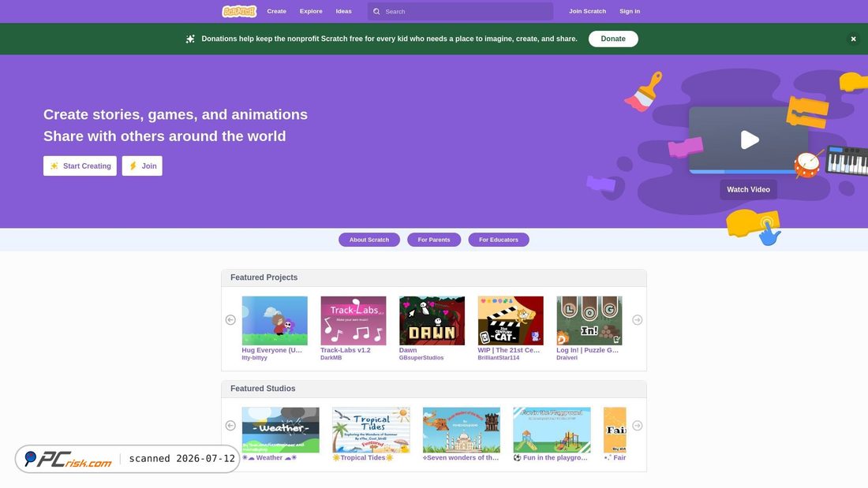Open the Seven wonders studio thumbnail
The width and height of the screenshot is (868, 488).
tap(461, 430)
